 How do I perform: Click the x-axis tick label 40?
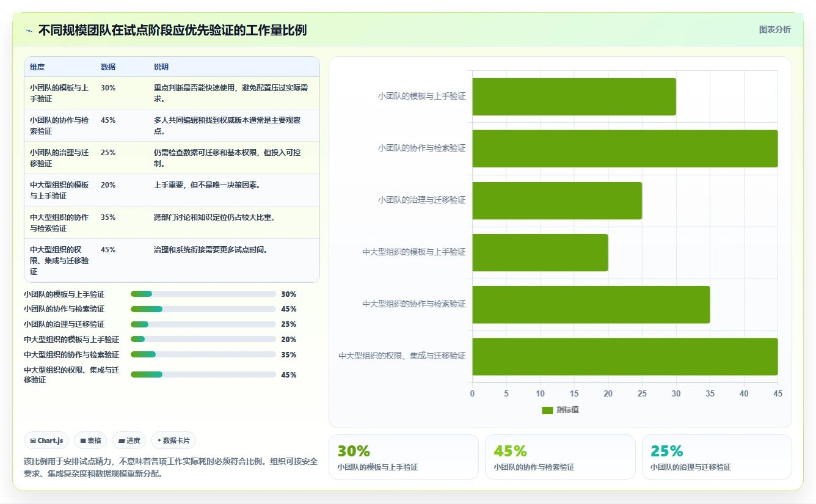(744, 394)
